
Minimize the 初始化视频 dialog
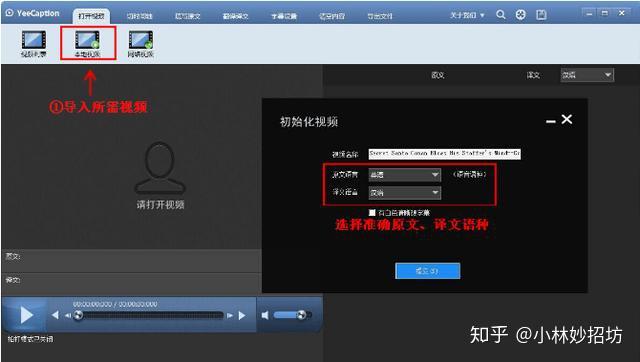point(551,121)
